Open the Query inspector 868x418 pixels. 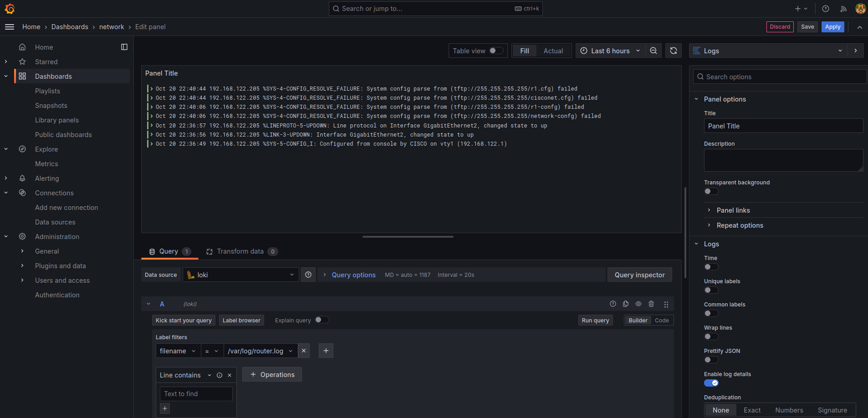click(639, 275)
